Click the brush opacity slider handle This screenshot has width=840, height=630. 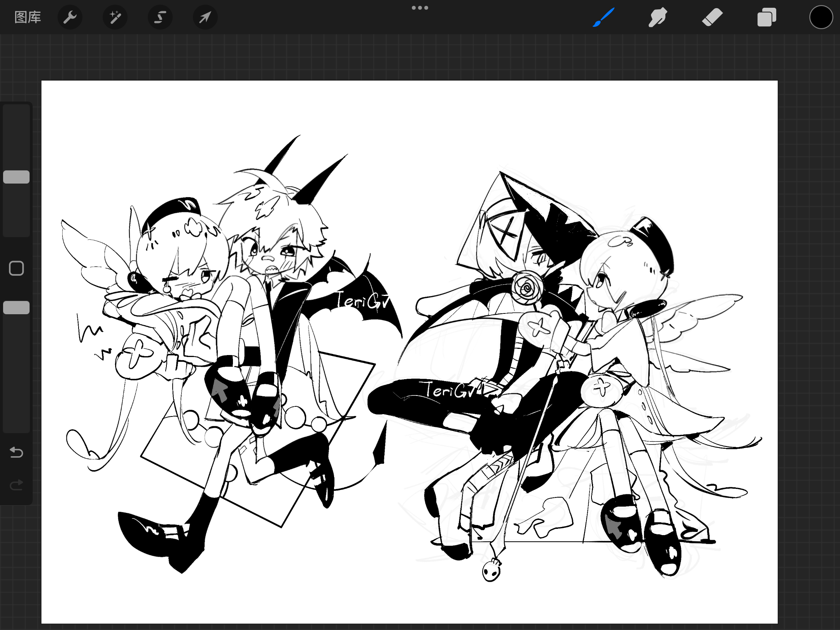coord(16,308)
